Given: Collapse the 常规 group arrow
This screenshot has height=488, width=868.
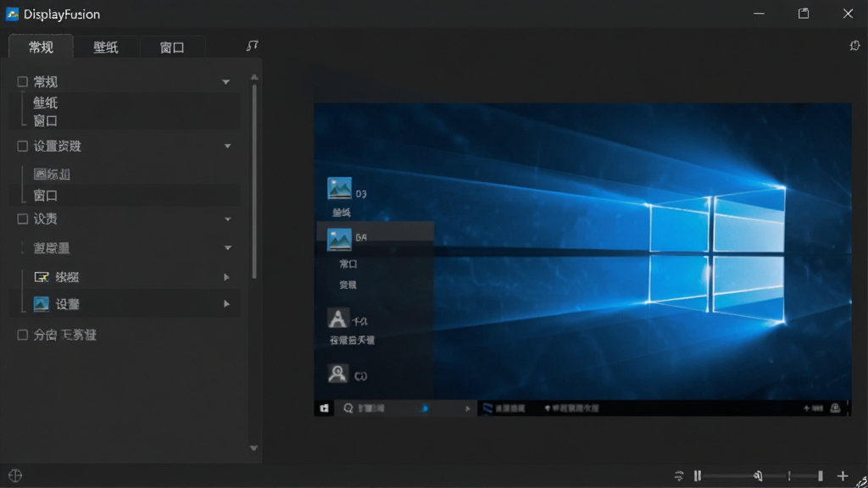Looking at the screenshot, I should (x=225, y=82).
